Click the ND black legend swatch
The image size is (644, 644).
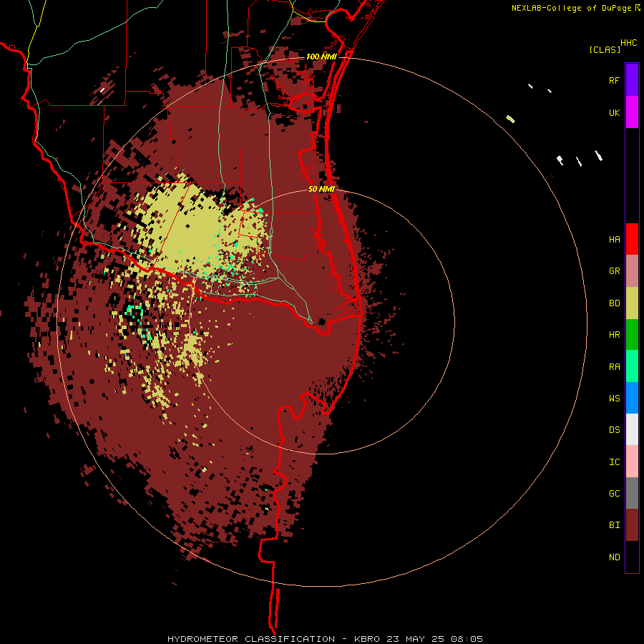pyautogui.click(x=632, y=557)
